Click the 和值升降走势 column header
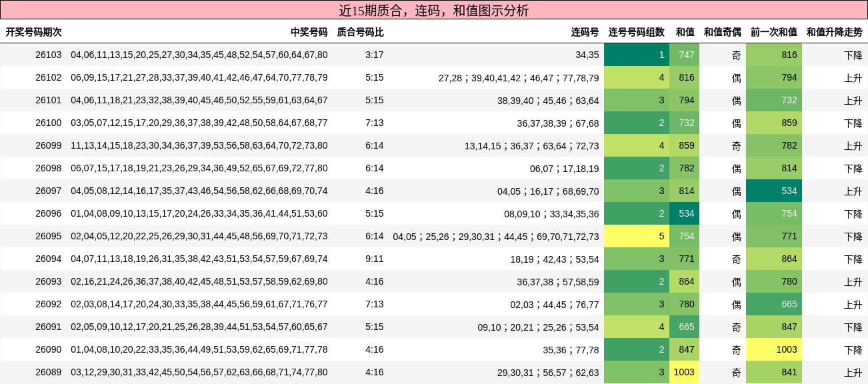Screen dimensions: 868x384 (x=834, y=32)
